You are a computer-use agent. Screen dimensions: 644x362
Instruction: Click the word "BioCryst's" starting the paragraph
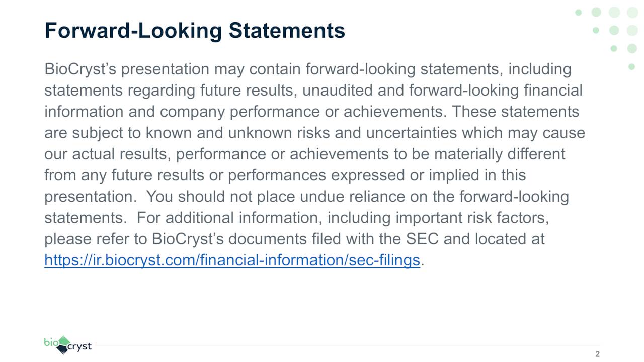(x=80, y=69)
